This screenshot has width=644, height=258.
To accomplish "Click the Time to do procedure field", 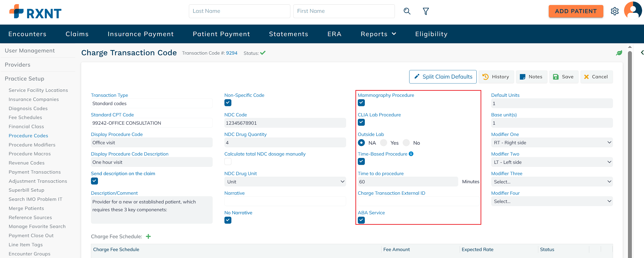I will tap(408, 182).
